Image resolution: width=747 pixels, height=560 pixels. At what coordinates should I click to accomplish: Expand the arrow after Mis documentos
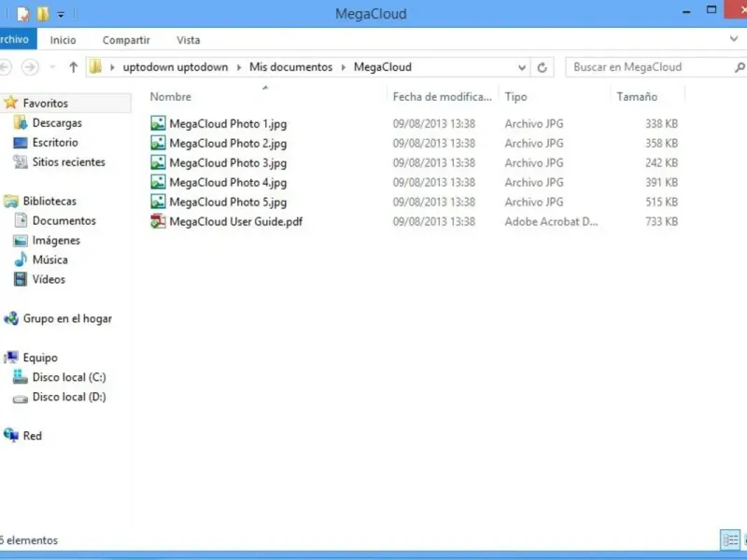tap(344, 67)
